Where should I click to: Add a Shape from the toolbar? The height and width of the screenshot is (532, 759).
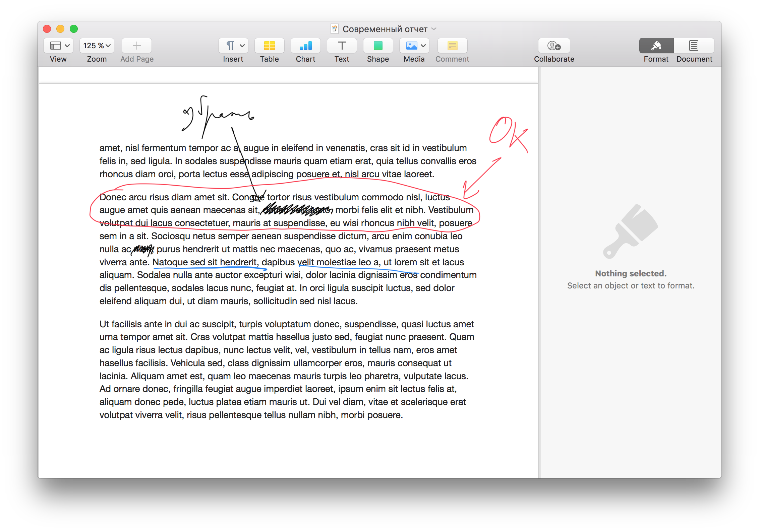pos(378,46)
